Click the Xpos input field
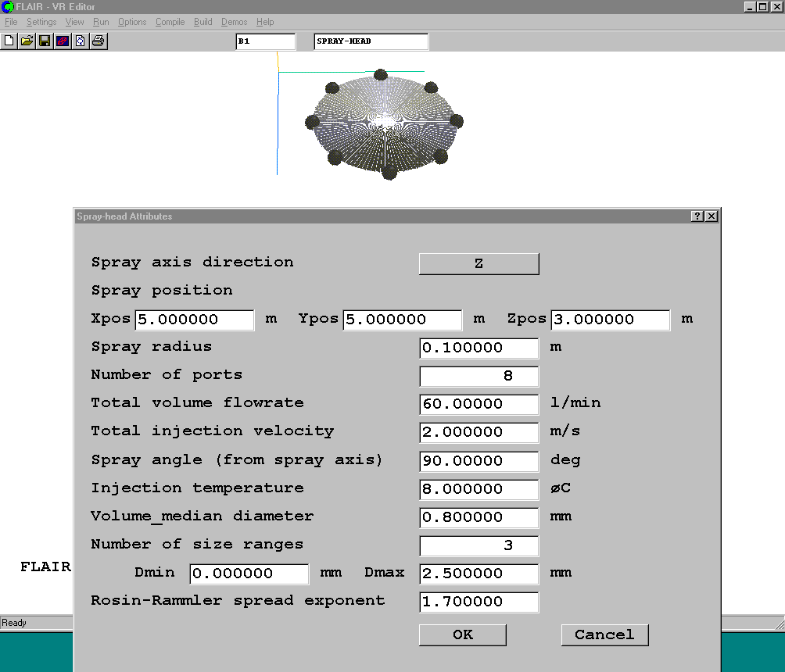The width and height of the screenshot is (785, 672). coord(195,320)
